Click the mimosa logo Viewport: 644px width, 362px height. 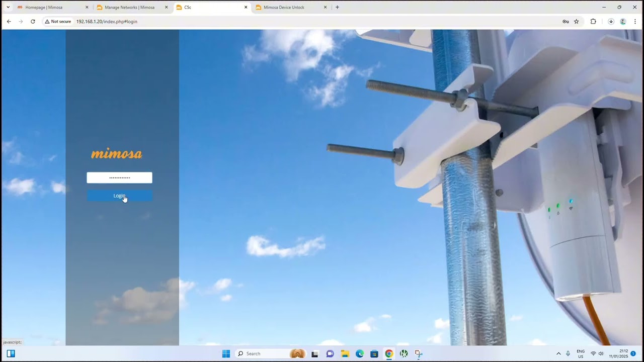(117, 154)
